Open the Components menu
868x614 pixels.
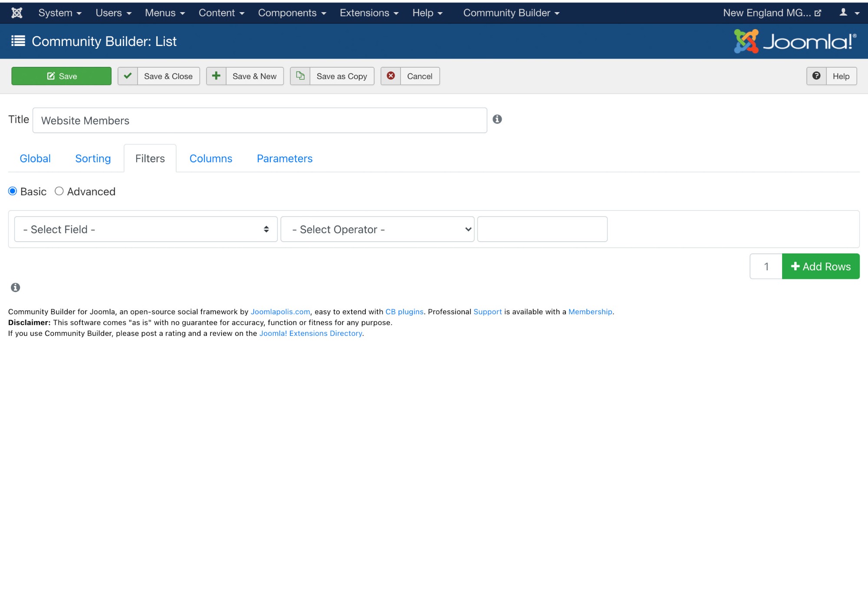click(292, 13)
